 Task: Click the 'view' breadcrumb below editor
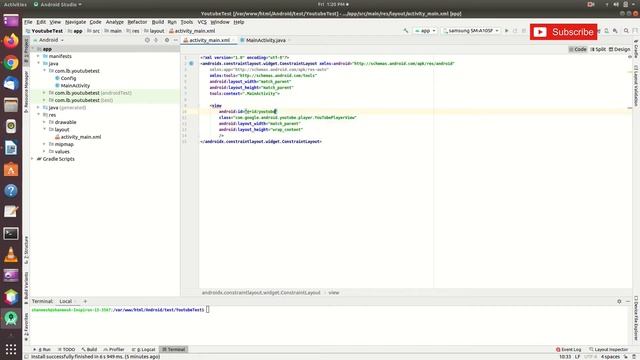(x=334, y=293)
